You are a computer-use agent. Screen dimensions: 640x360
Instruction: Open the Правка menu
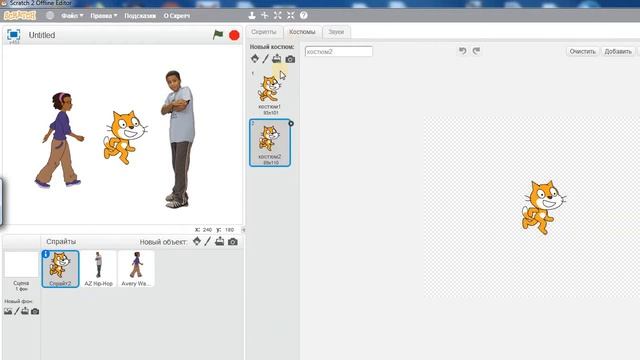click(103, 16)
